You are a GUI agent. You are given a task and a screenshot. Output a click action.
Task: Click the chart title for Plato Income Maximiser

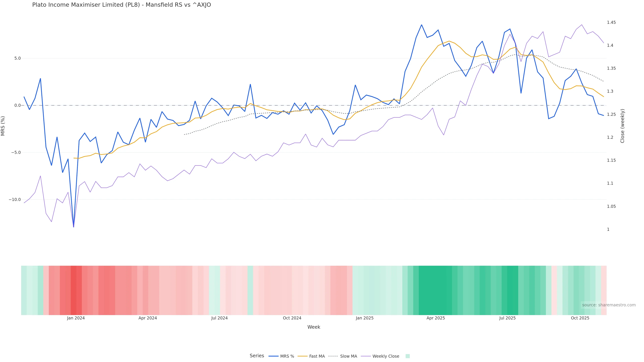pyautogui.click(x=121, y=5)
